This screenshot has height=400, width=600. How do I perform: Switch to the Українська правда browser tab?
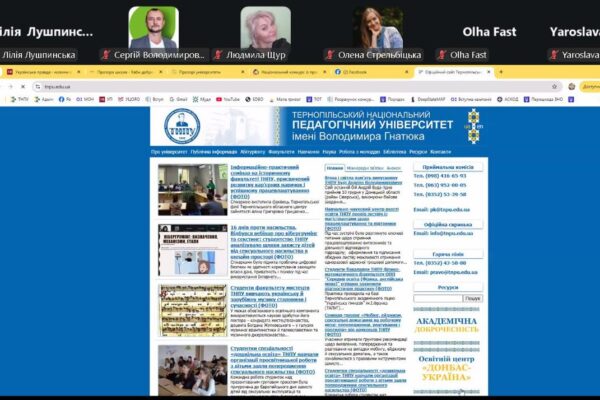click(43, 72)
